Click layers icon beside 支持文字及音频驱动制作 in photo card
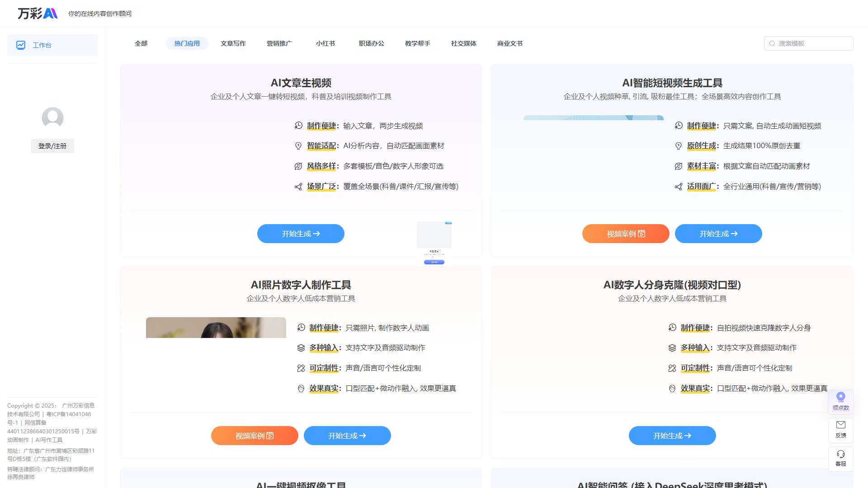Image resolution: width=868 pixels, height=488 pixels. pyautogui.click(x=301, y=348)
